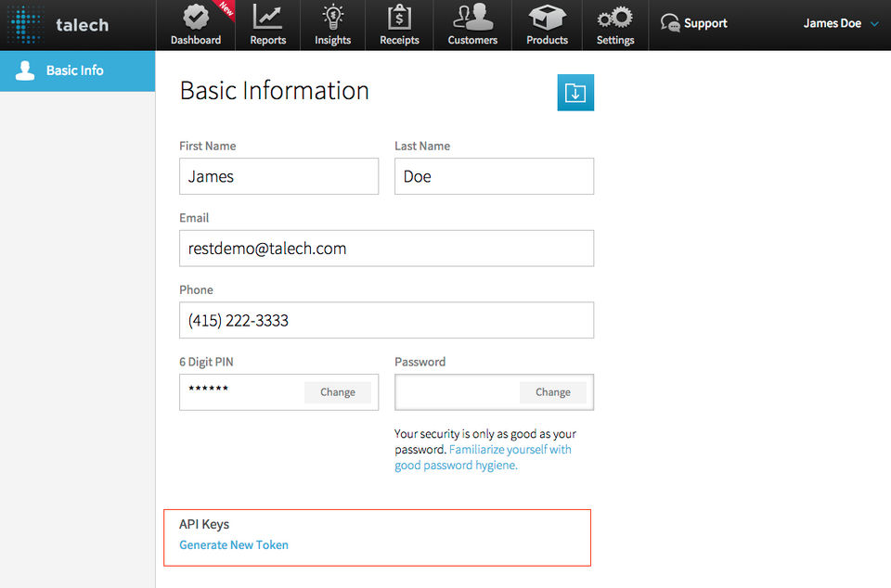The width and height of the screenshot is (891, 588).
Task: Click the Last Name field containing Doe
Action: 494,176
